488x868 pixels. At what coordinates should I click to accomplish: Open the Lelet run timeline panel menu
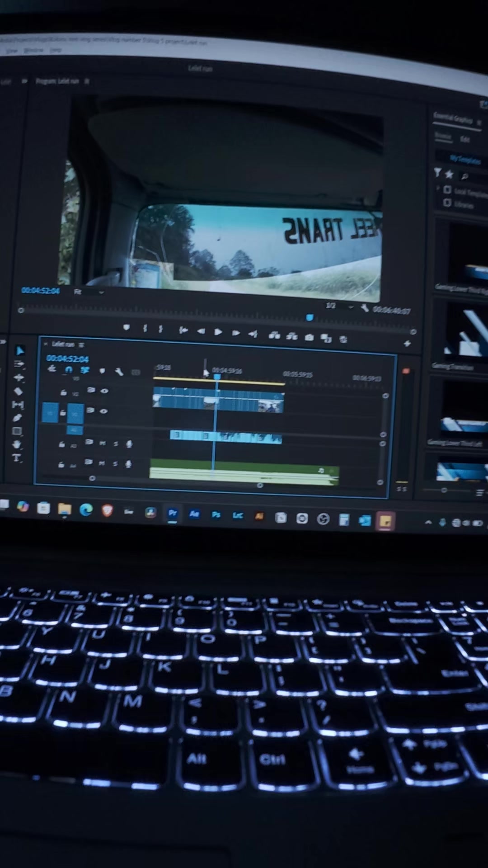[x=81, y=345]
